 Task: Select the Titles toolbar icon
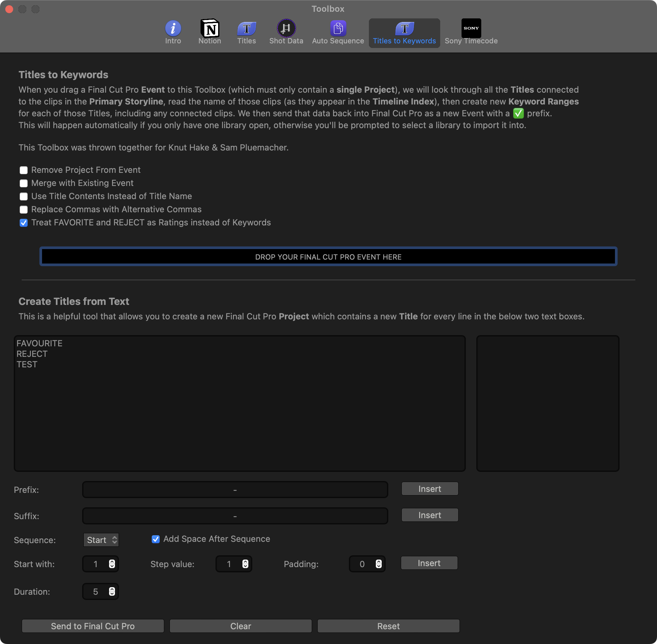pos(246,28)
